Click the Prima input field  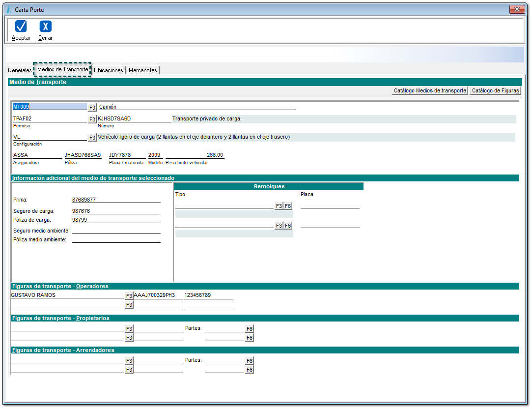(116, 200)
